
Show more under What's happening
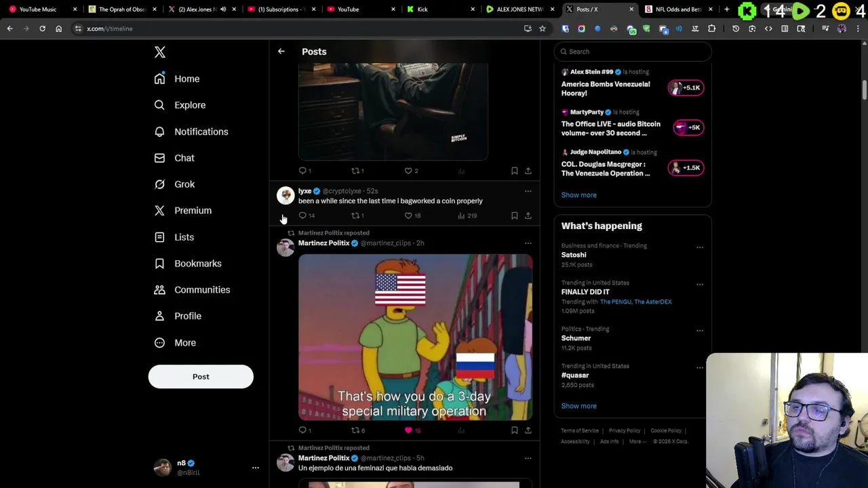click(x=578, y=406)
